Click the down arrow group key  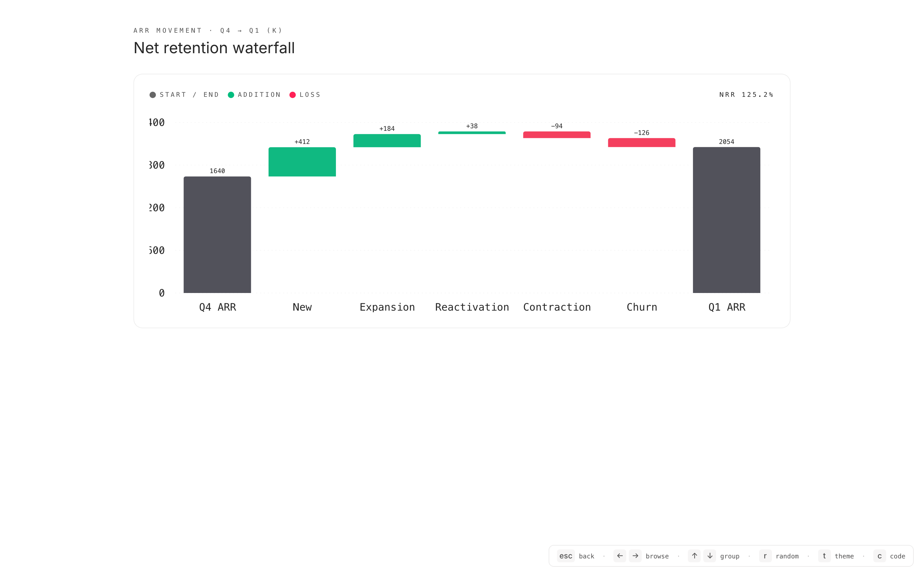point(710,556)
